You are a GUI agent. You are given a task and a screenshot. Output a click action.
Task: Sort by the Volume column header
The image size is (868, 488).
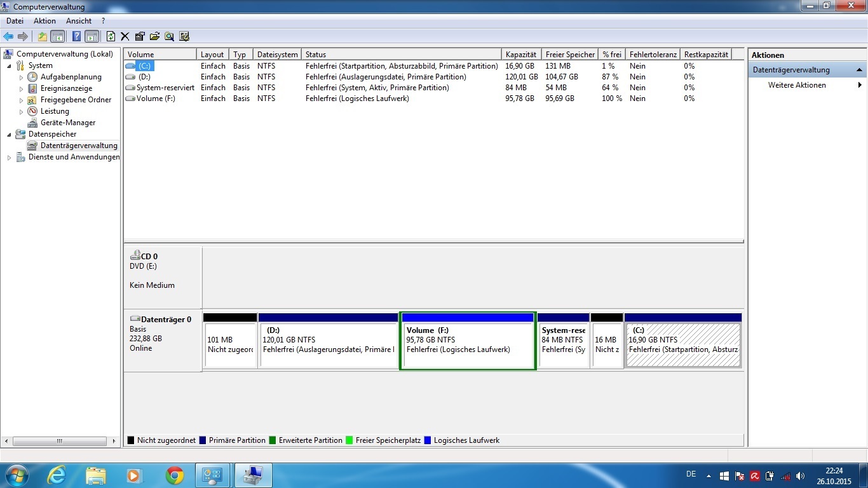coord(160,55)
